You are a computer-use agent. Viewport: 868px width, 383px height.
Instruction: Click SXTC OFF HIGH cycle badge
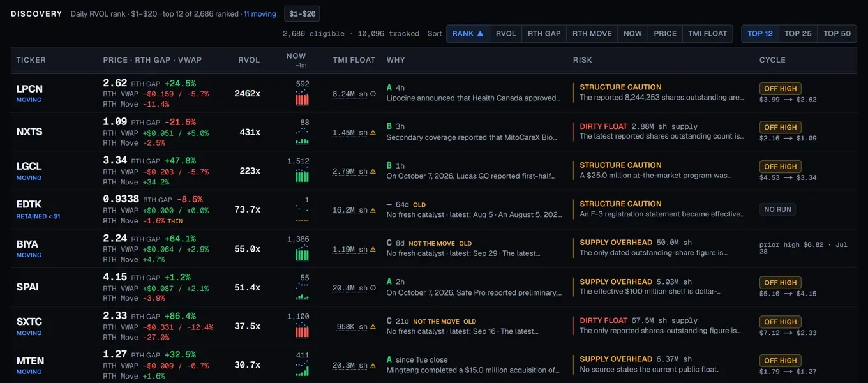coord(780,322)
